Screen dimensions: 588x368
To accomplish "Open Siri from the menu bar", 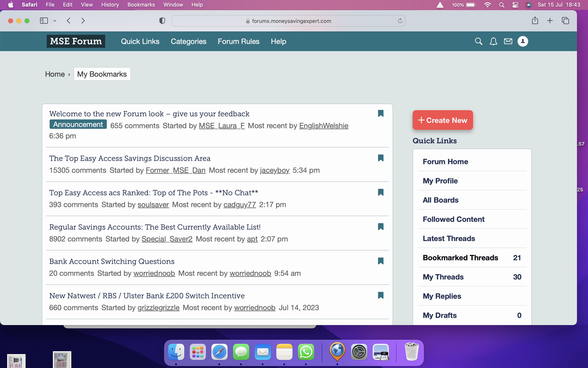I will click(528, 5).
